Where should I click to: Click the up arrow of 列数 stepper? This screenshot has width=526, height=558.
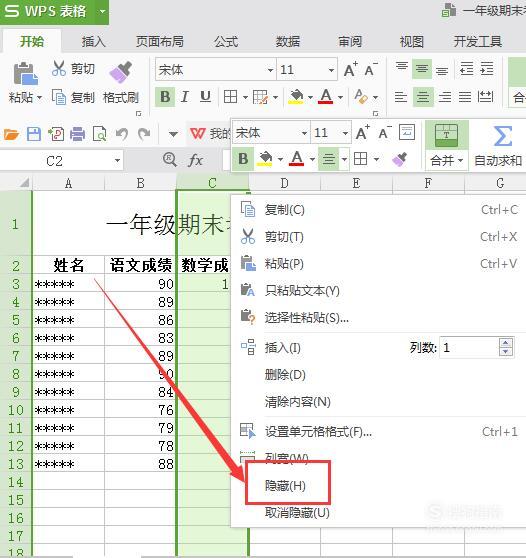point(506,343)
